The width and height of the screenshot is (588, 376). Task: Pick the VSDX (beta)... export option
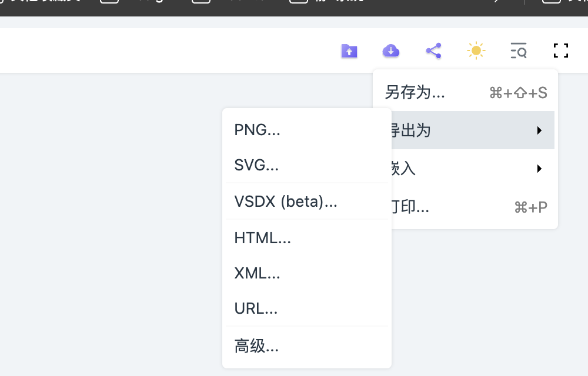(286, 202)
